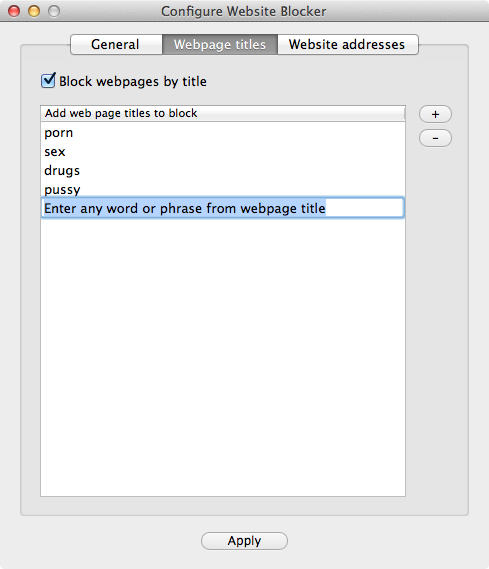Select the drugs entry in the list
489x569 pixels.
[223, 171]
